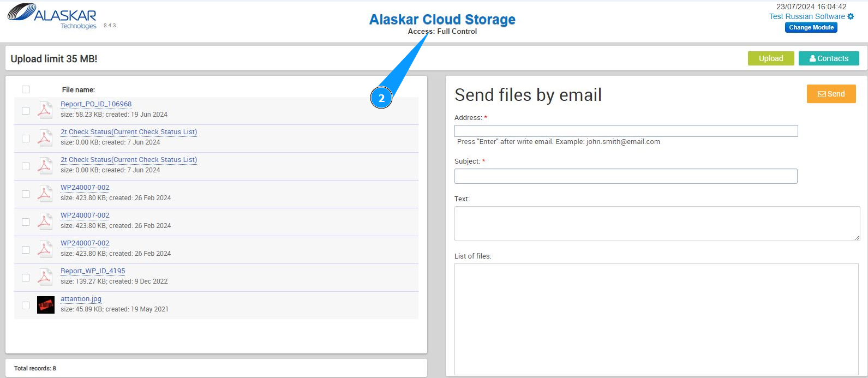Image resolution: width=868 pixels, height=378 pixels.
Task: Toggle the select-all checkbox beside File name
Action: [26, 89]
